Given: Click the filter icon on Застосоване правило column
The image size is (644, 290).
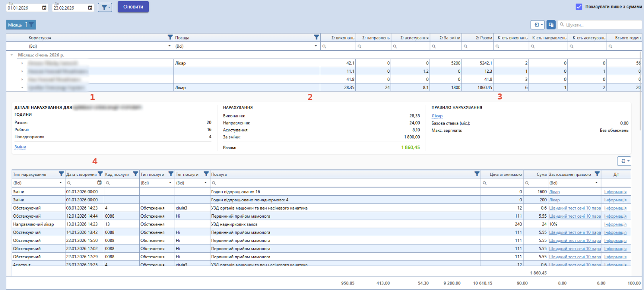Looking at the screenshot, I should click(597, 174).
